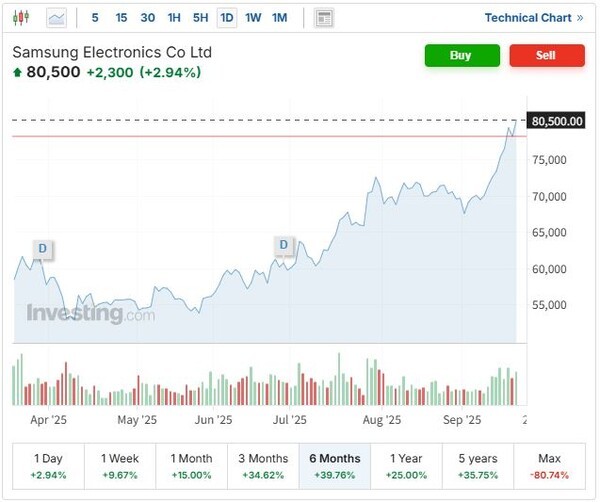
Task: Select the 1M interval
Action: pyautogui.click(x=279, y=18)
